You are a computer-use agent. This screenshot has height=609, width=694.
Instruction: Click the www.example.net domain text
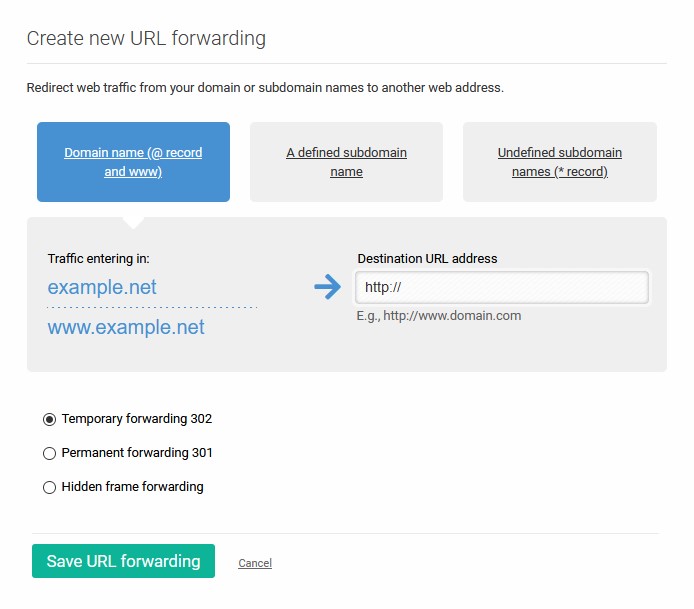click(126, 327)
